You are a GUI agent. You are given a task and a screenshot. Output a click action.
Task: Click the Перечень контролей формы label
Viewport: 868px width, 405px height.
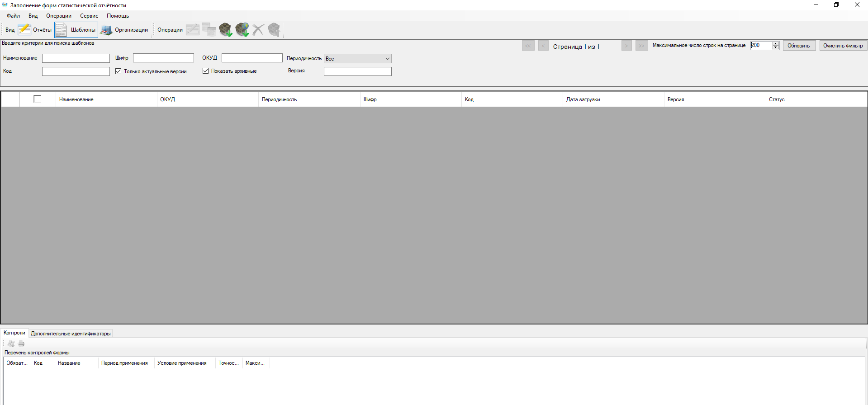(37, 353)
